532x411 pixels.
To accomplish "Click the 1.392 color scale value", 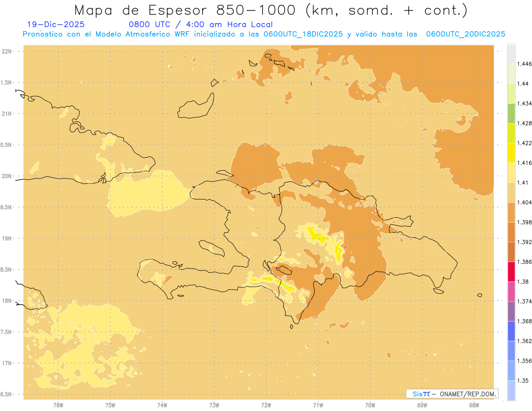I will 525,242.
